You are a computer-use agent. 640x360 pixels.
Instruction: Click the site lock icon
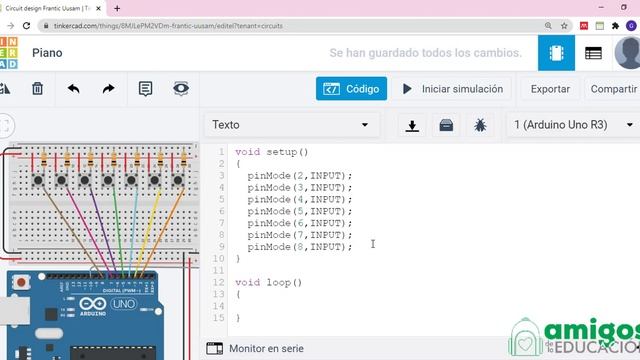(46, 26)
